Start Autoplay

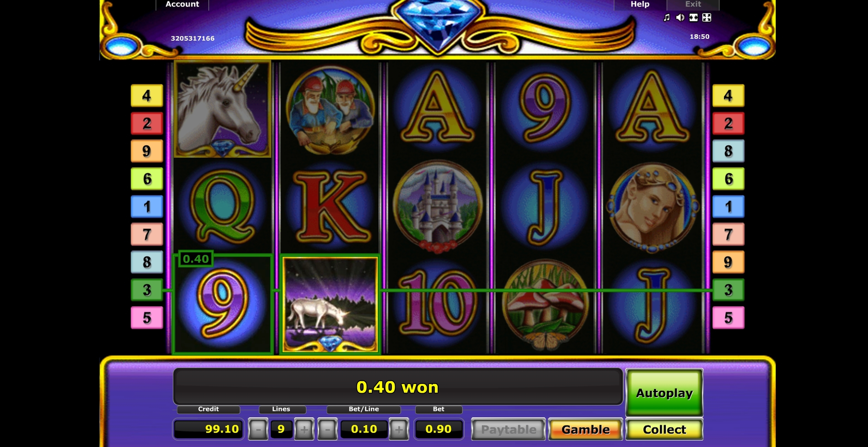click(x=664, y=393)
